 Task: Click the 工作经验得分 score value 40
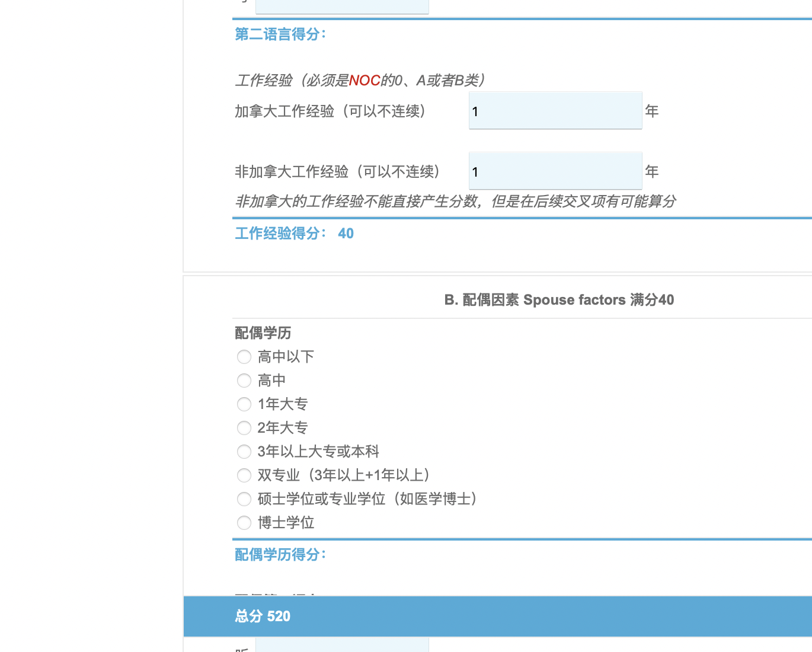tap(346, 234)
